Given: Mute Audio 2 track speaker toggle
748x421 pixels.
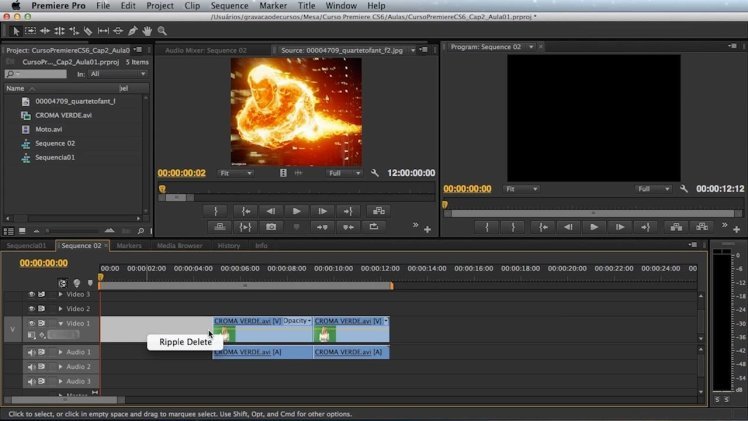Looking at the screenshot, I should 31,367.
